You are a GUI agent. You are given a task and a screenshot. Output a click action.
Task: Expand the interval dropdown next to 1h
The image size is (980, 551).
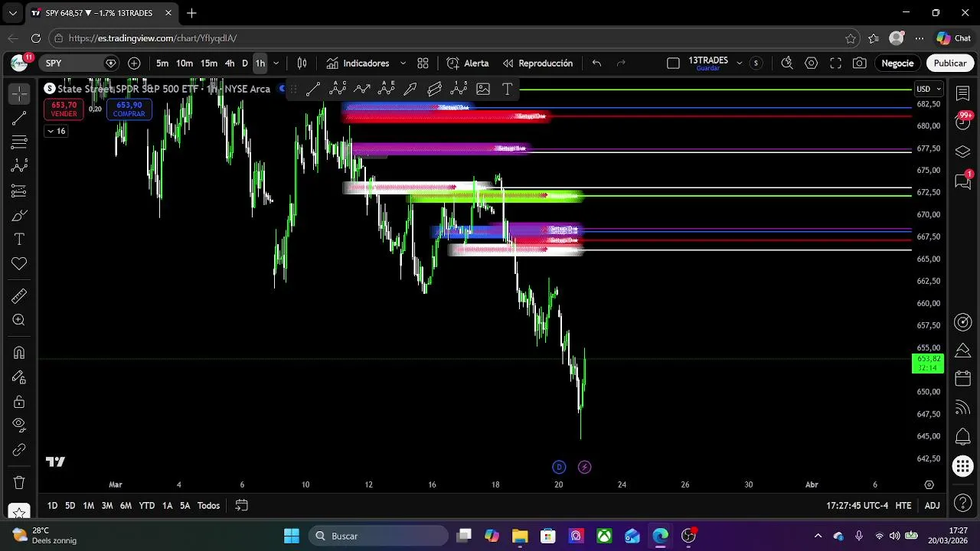coord(276,64)
